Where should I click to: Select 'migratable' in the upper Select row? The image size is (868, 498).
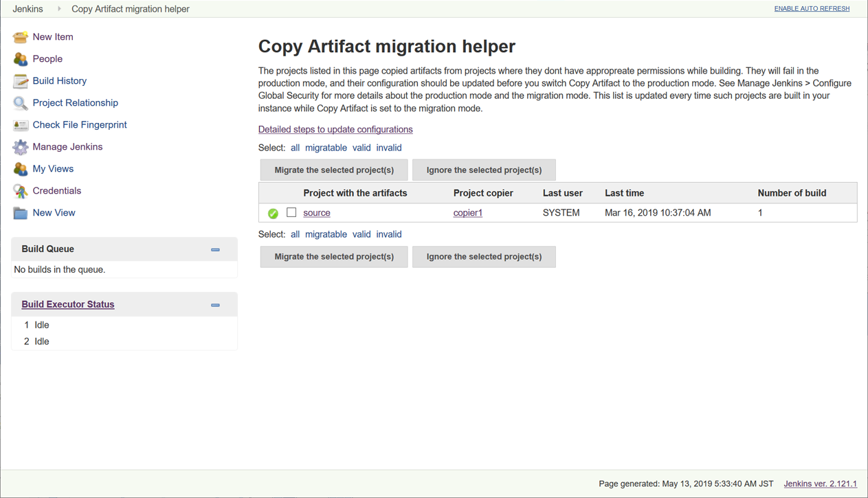coord(326,148)
